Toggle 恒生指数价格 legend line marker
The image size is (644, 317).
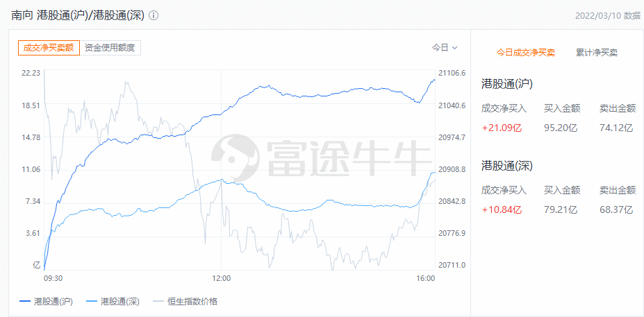pos(158,302)
